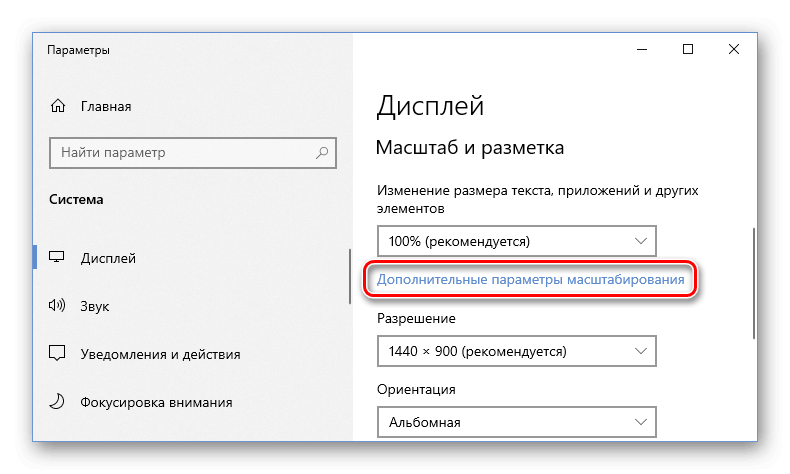This screenshot has width=790, height=474.
Task: Click the Разрешение label
Action: 416,318
